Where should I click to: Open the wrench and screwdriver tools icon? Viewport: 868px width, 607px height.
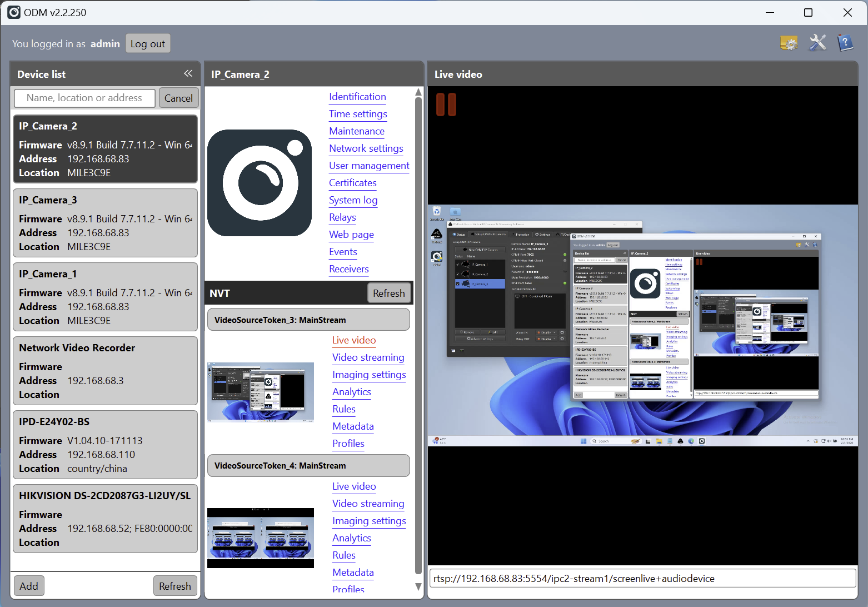[817, 43]
